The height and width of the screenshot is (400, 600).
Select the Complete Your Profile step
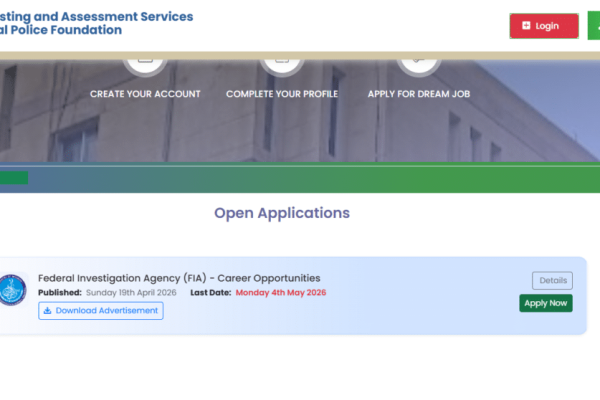click(282, 94)
